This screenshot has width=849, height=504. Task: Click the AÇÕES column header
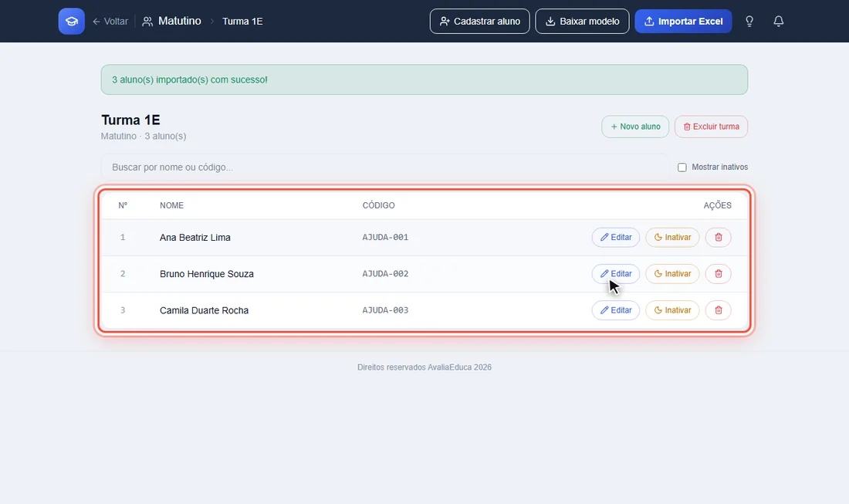(718, 205)
